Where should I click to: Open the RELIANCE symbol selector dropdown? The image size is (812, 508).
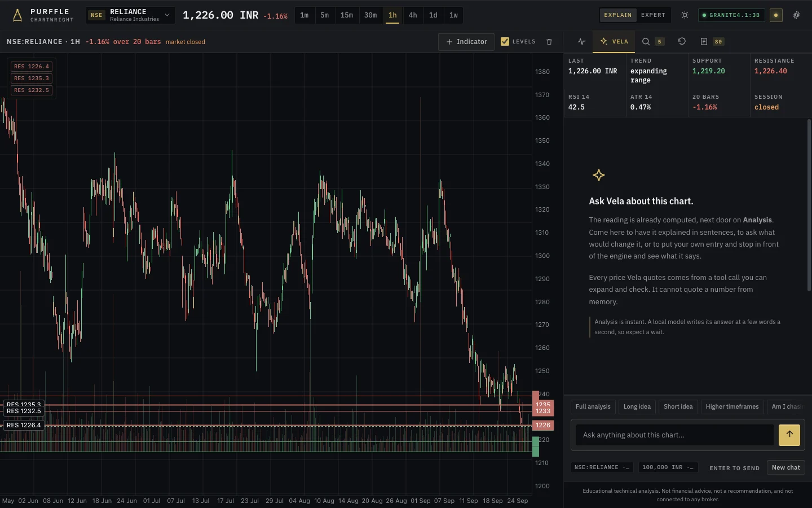130,15
